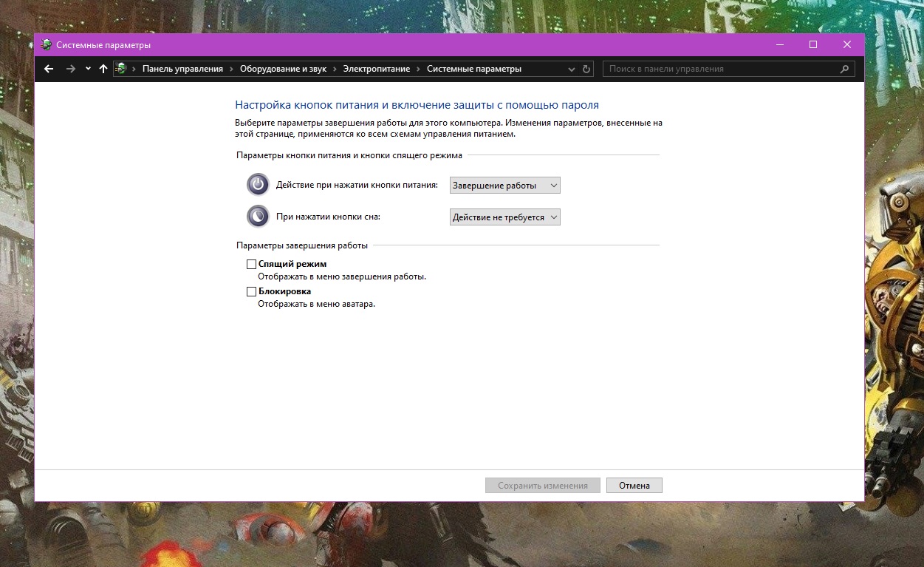Navigate to Панель управления breadcrumb

point(182,69)
